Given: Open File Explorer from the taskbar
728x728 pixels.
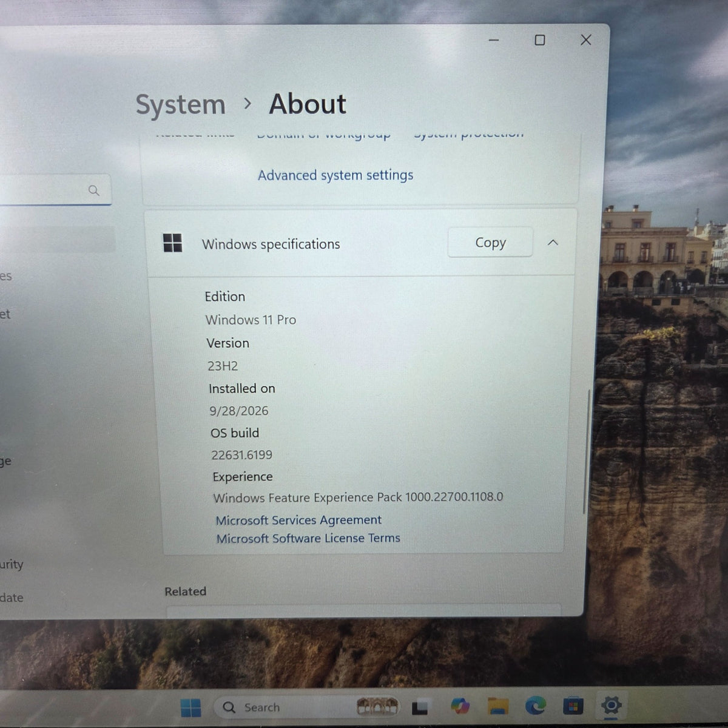Looking at the screenshot, I should pyautogui.click(x=498, y=706).
